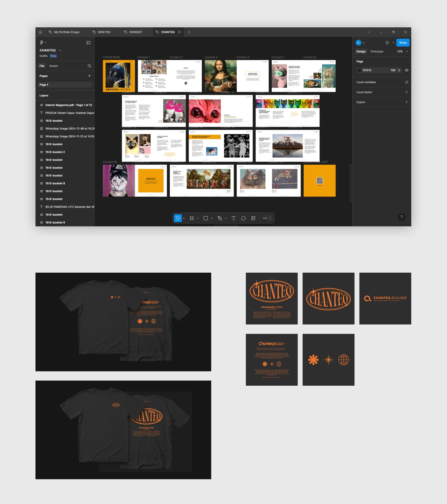Open the Assets panel
447x504 pixels.
tap(53, 66)
